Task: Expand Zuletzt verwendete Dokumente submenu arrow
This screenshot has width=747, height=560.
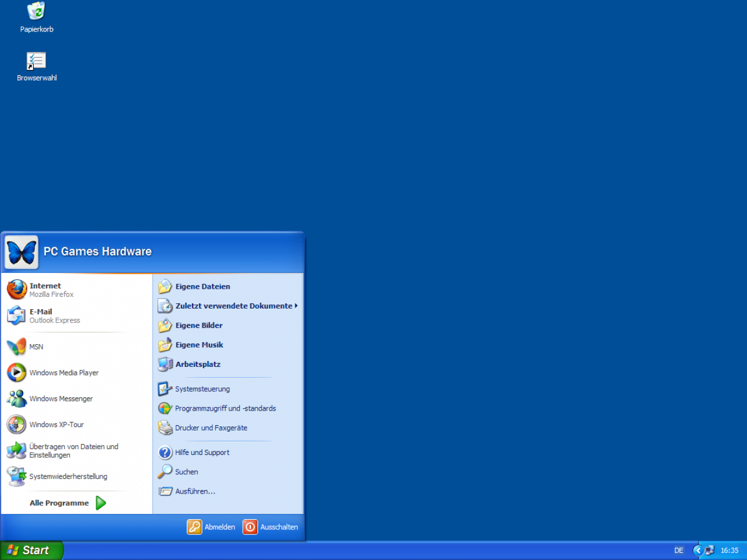Action: pos(296,306)
